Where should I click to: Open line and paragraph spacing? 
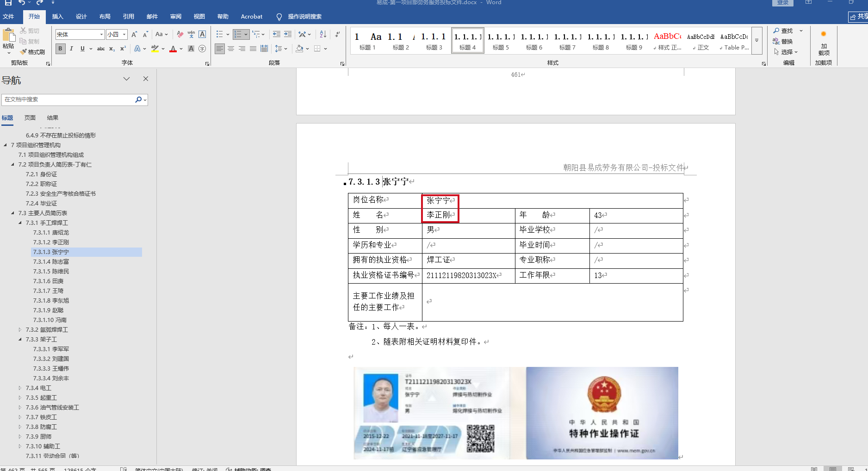[279, 49]
